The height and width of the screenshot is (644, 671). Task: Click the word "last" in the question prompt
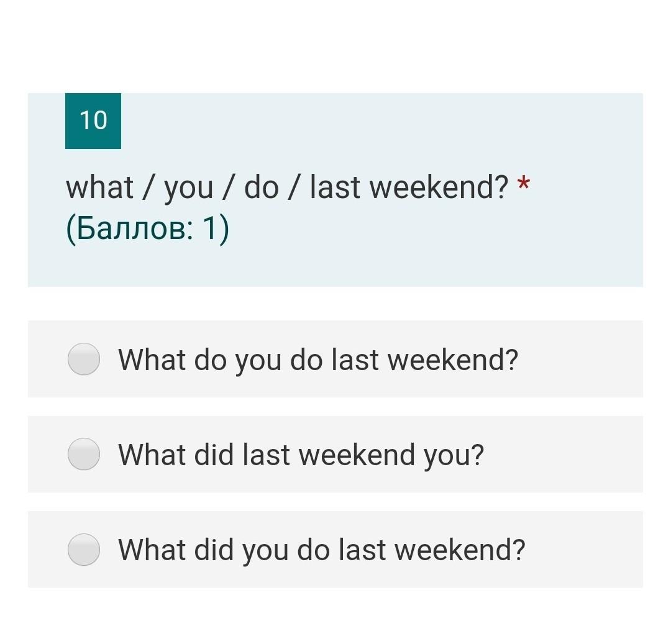tap(334, 188)
